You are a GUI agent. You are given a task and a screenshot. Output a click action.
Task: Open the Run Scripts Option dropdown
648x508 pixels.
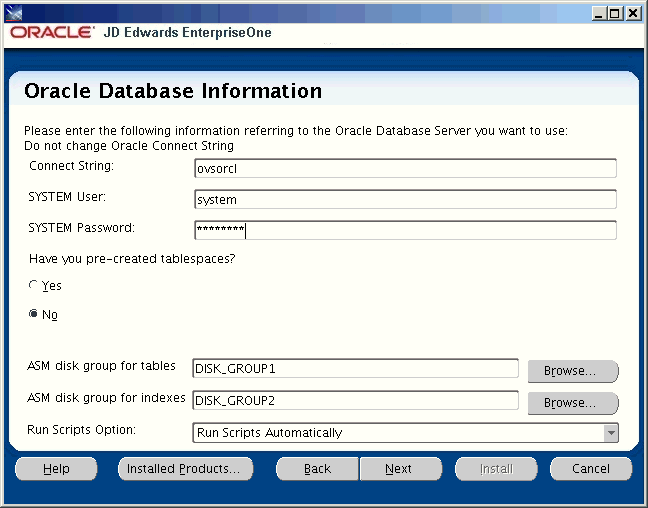405,433
